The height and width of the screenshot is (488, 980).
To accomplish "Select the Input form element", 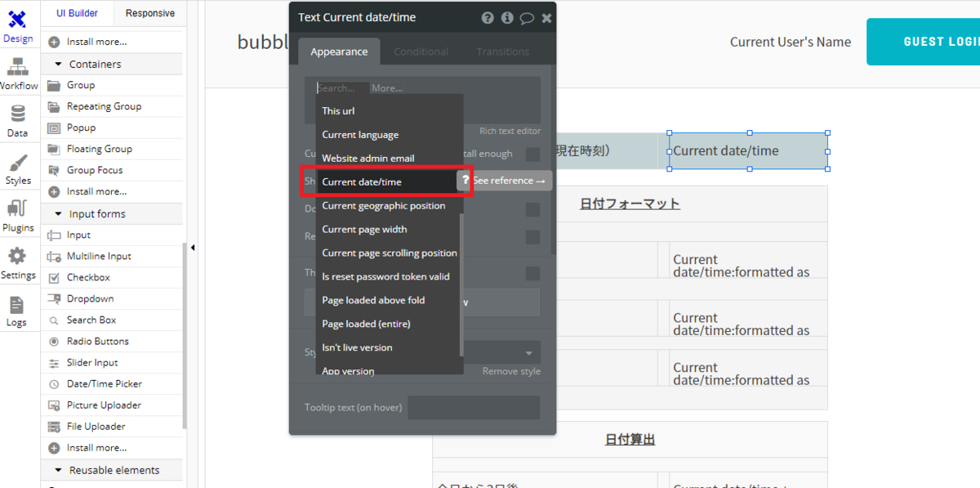I will pyautogui.click(x=113, y=235).
